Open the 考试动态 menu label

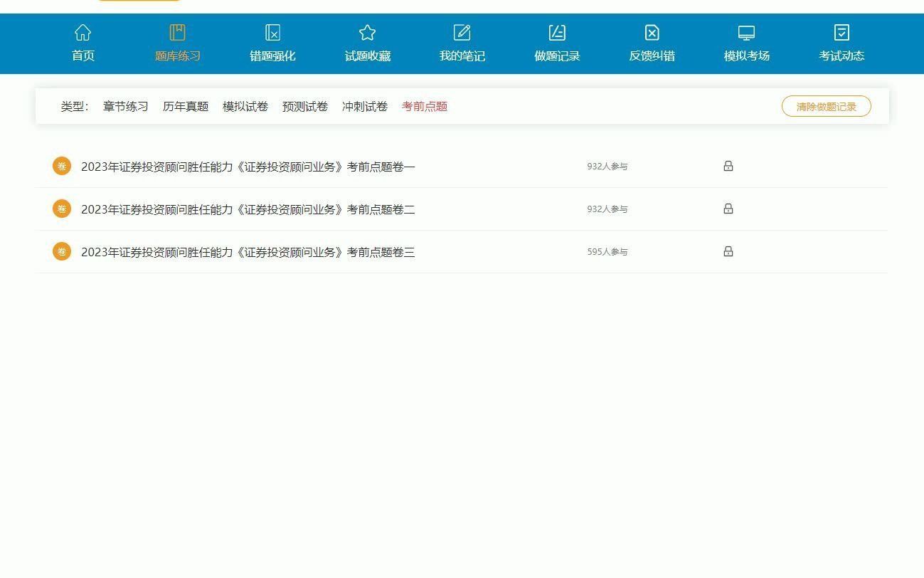(x=841, y=56)
